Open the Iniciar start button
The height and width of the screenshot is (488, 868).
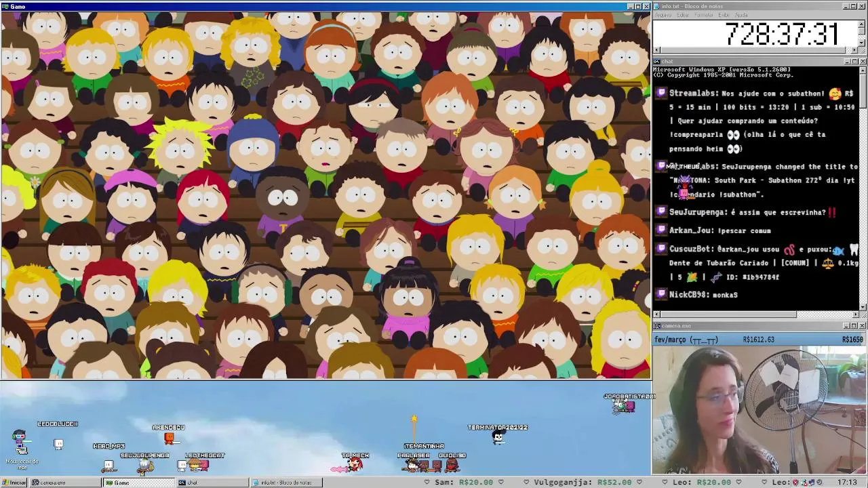14,483
